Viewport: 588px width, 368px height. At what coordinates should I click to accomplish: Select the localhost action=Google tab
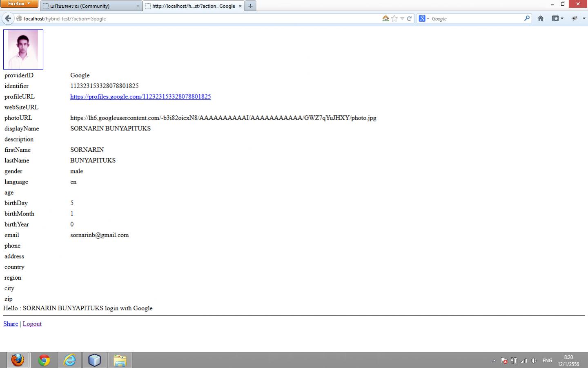pos(194,6)
